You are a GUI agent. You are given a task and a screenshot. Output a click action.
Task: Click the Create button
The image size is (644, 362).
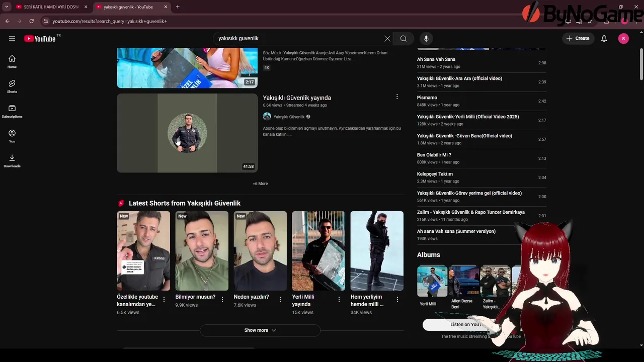(578, 38)
